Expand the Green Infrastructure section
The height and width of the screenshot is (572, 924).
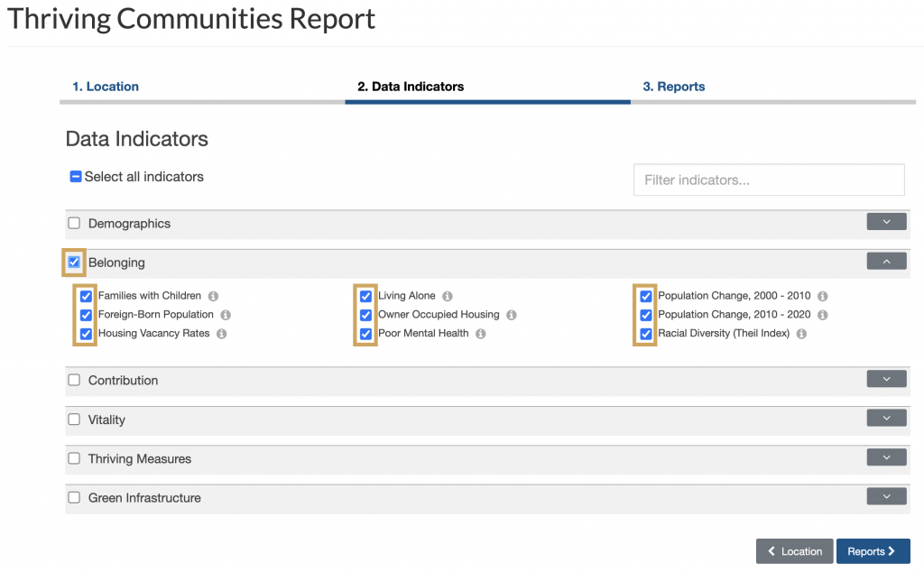click(x=886, y=496)
